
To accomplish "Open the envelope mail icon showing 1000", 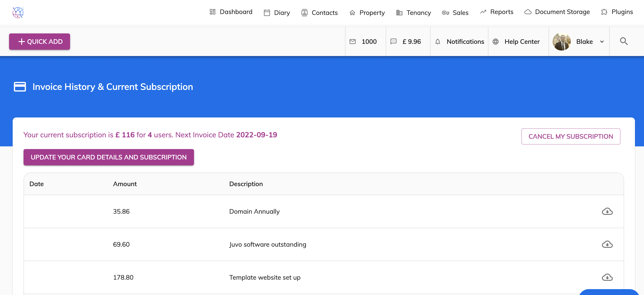I will coord(353,42).
